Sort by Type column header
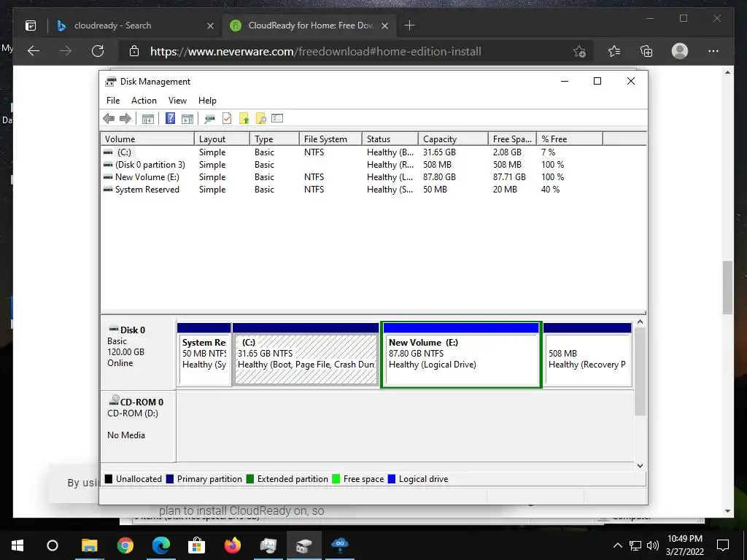 (x=275, y=139)
